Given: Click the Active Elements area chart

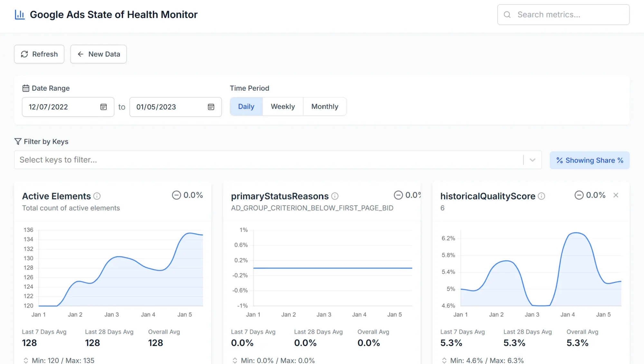Looking at the screenshot, I should tap(121, 268).
